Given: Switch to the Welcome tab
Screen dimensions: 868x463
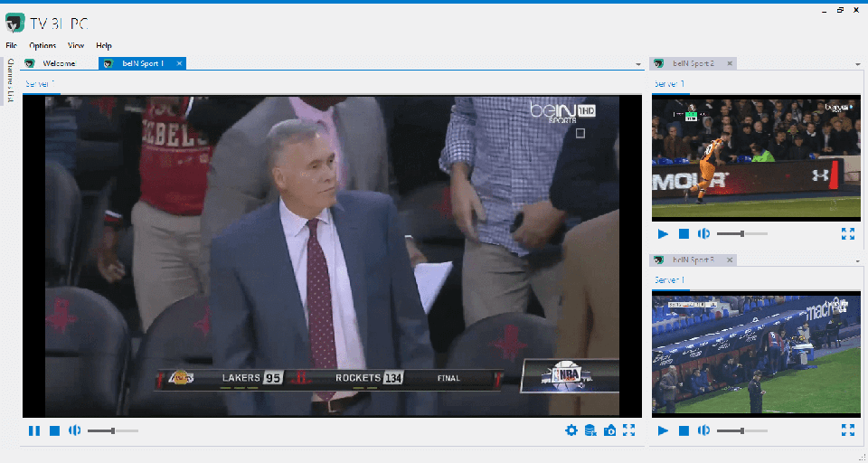Looking at the screenshot, I should click(59, 63).
